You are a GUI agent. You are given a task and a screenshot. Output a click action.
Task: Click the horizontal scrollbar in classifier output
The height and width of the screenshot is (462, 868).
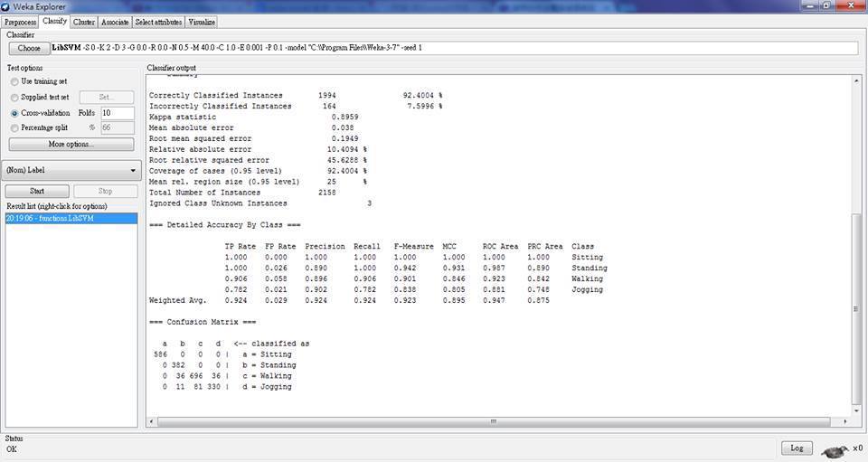[494, 421]
